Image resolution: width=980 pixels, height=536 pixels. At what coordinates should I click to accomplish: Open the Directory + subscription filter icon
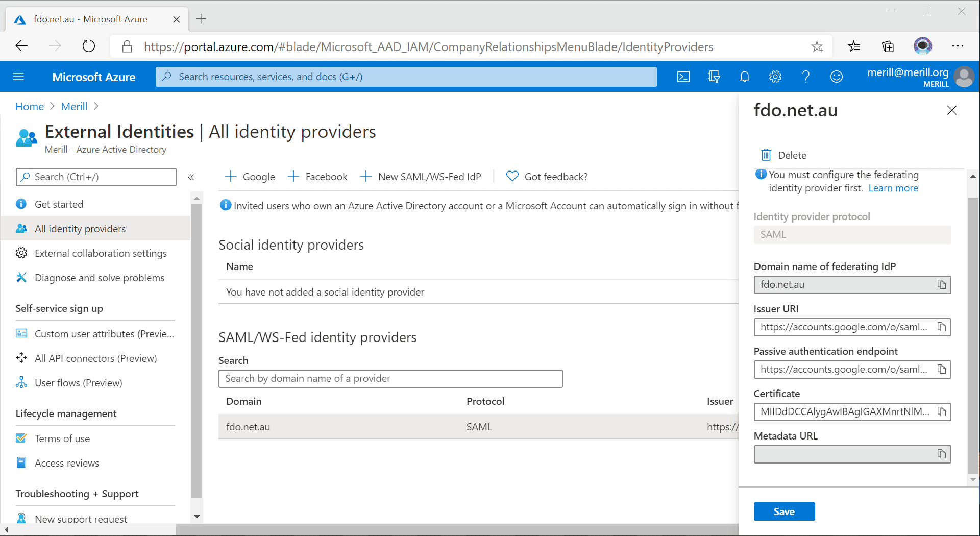(714, 77)
